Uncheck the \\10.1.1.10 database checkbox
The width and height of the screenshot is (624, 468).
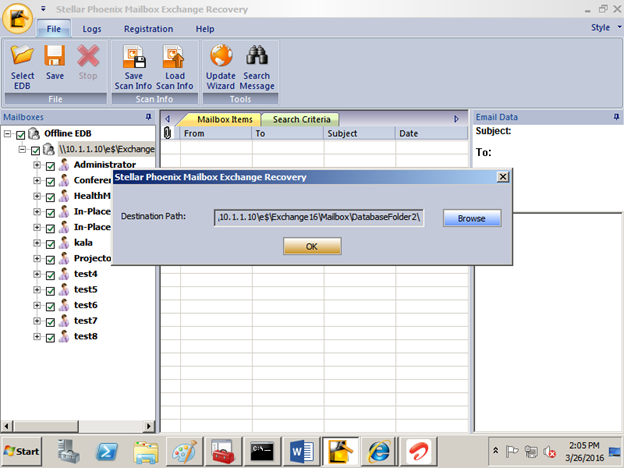pyautogui.click(x=35, y=151)
